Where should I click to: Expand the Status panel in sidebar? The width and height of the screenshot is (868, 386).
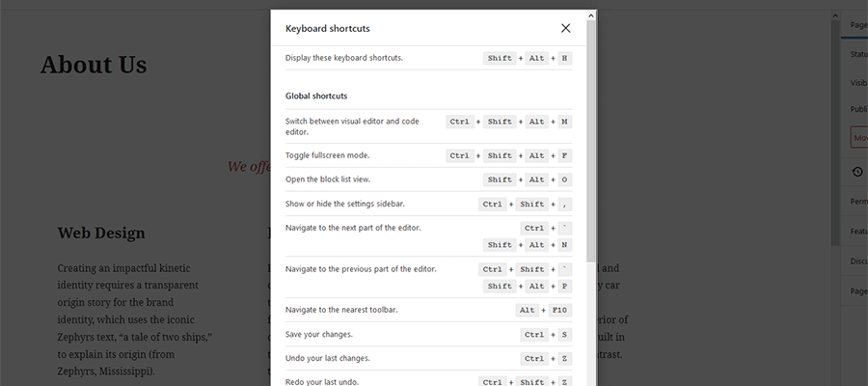[x=857, y=54]
